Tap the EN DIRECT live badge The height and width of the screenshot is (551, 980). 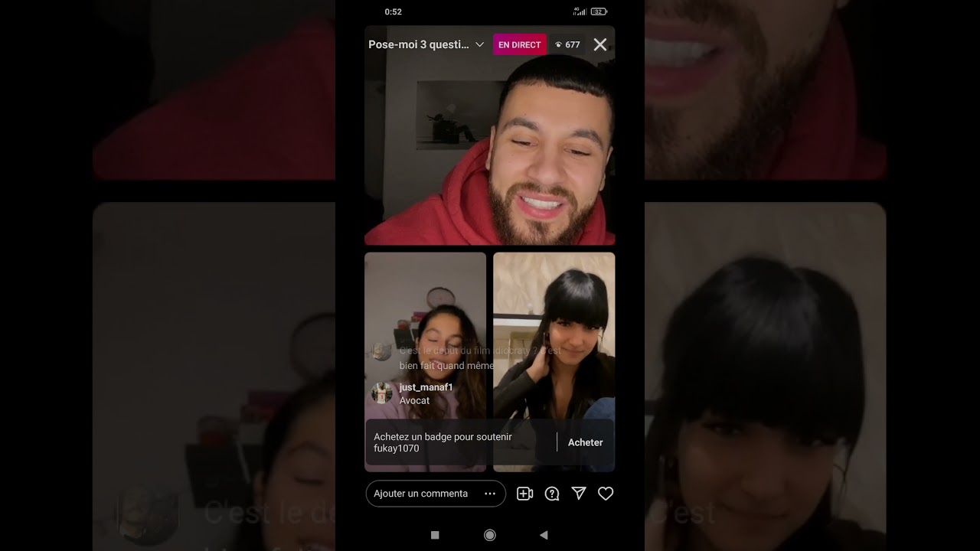[x=520, y=44]
